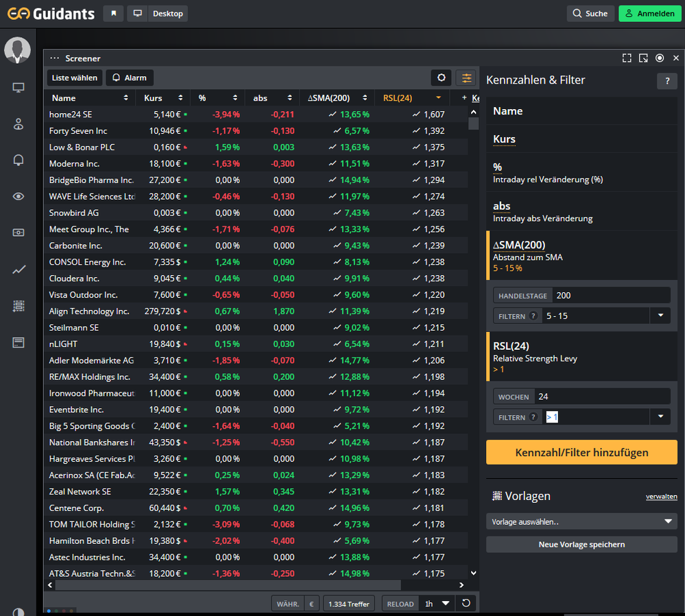
Task: Click the 'Kennzahl/Filter hinzufügen' button
Action: [x=581, y=452]
